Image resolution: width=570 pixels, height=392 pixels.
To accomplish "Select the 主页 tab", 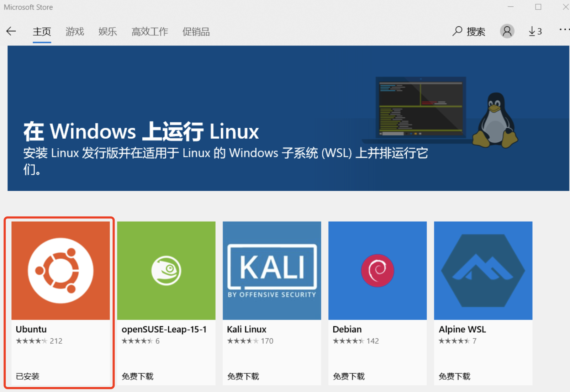I will click(42, 31).
